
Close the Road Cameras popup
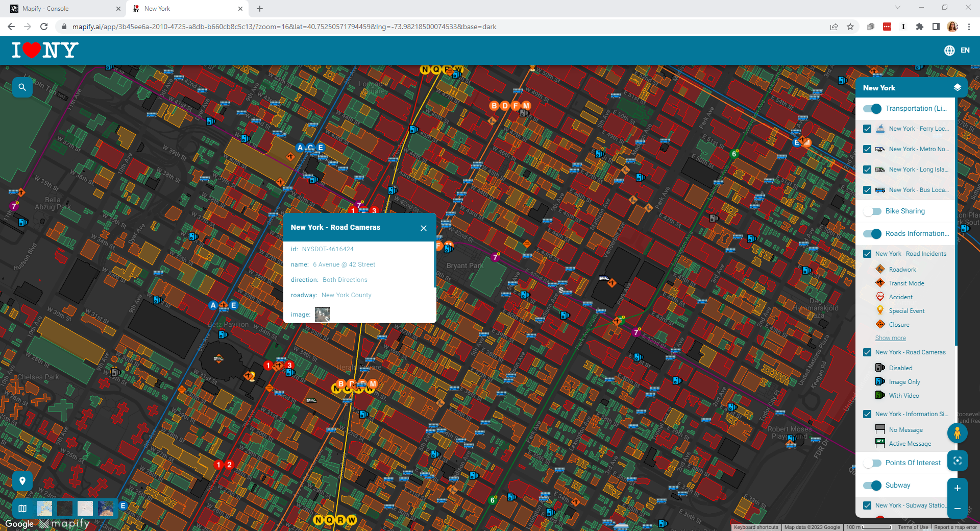tap(424, 228)
